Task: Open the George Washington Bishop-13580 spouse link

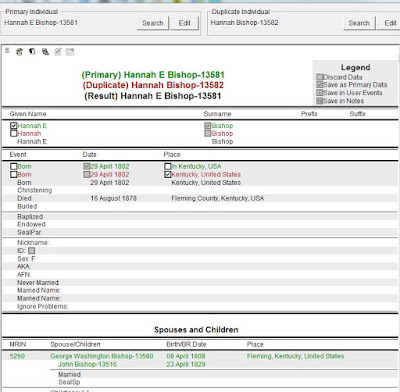Action: [102, 356]
